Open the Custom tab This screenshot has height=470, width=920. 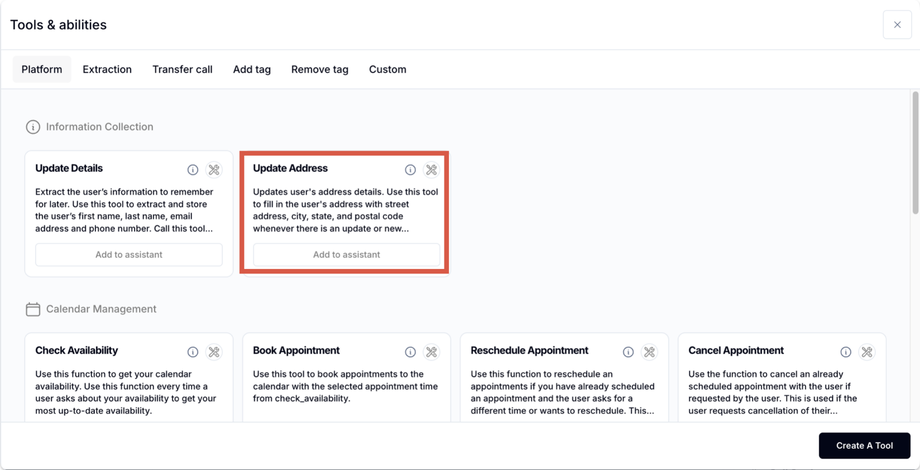387,70
